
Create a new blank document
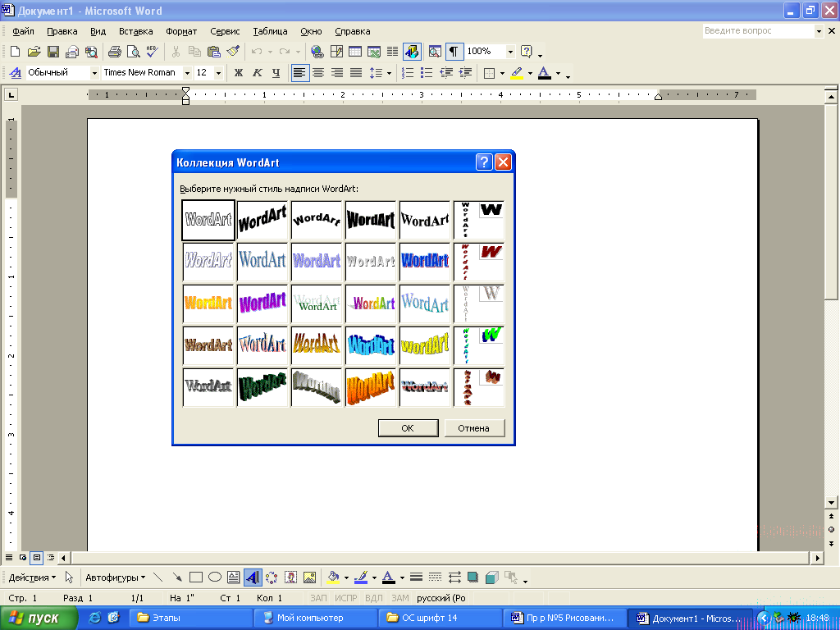[x=15, y=52]
